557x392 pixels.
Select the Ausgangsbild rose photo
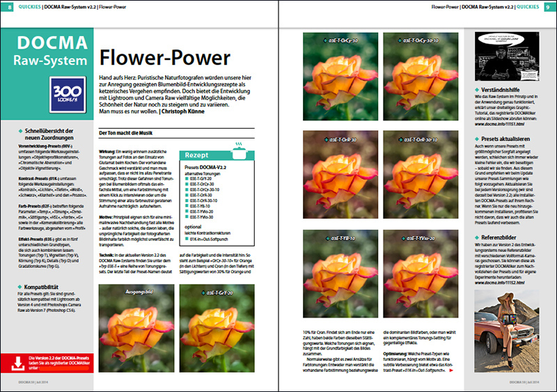click(x=136, y=328)
